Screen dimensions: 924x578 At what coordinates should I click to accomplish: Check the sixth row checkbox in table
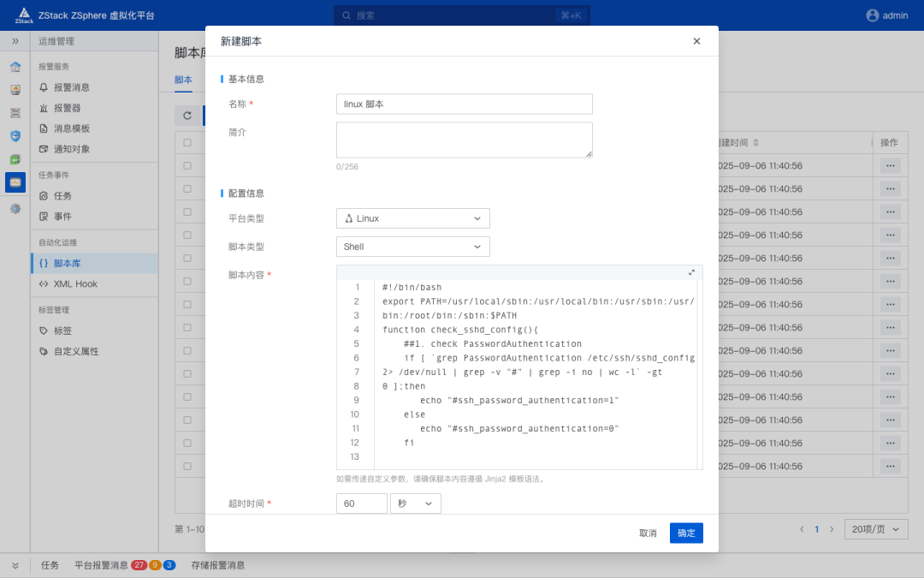point(187,282)
